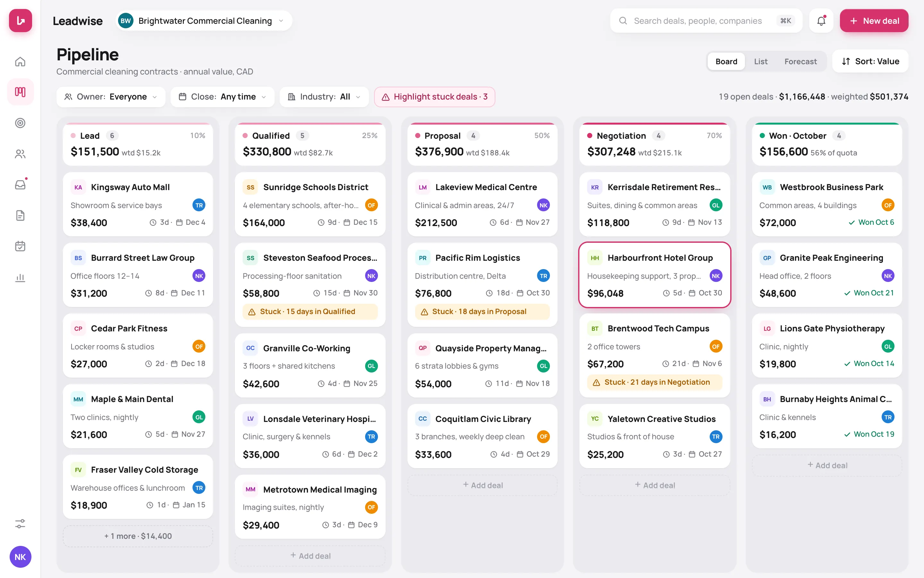
Task: Click the OF owner avatar on Sunridge Schools District
Action: (371, 205)
